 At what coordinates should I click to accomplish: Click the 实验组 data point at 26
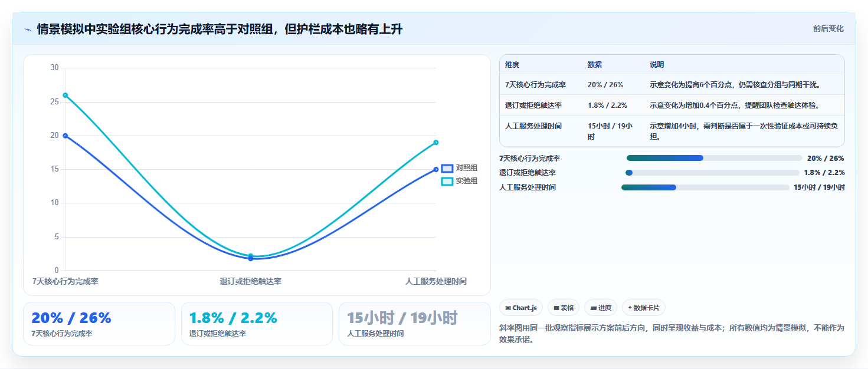pyautogui.click(x=65, y=95)
